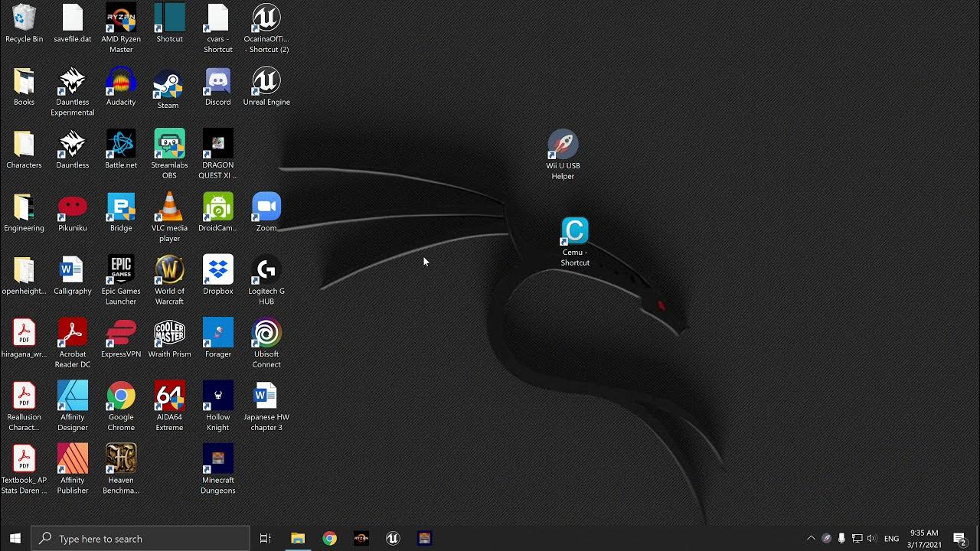Open the network status tray icon
The image size is (980, 551).
click(857, 539)
